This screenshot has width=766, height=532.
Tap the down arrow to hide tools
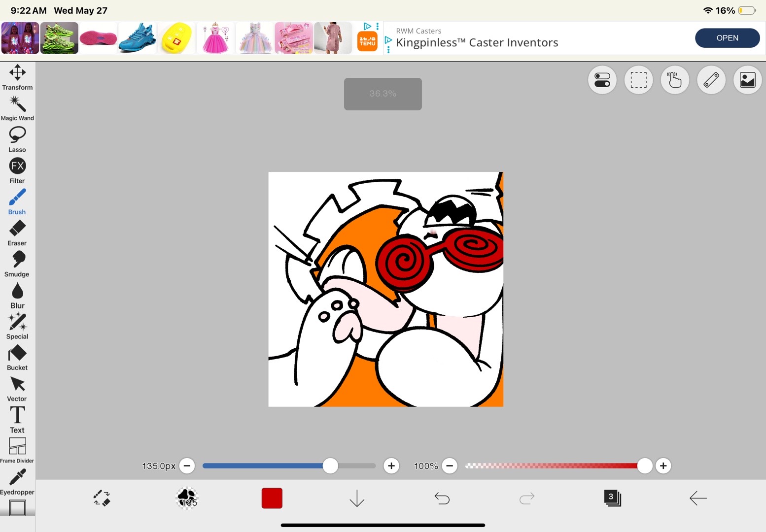click(x=357, y=498)
